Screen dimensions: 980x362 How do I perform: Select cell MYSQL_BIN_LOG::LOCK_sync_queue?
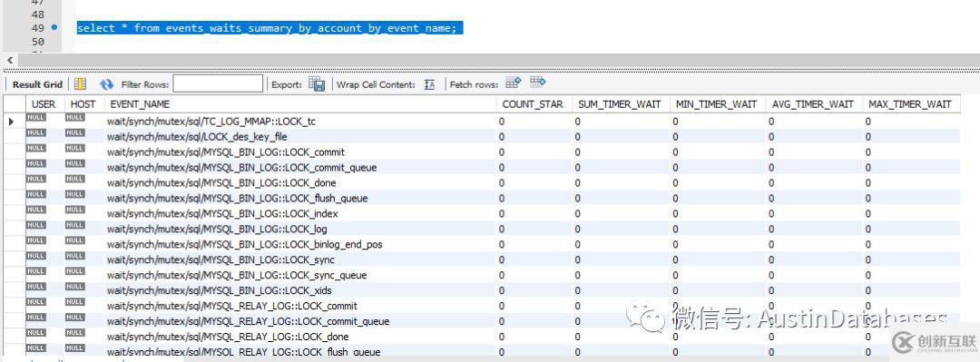[237, 275]
